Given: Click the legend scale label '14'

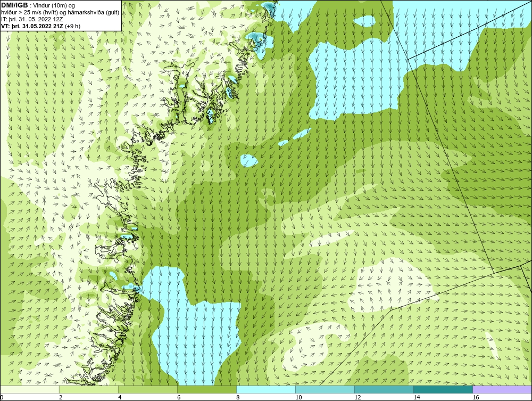Looking at the screenshot, I should coord(417,397).
